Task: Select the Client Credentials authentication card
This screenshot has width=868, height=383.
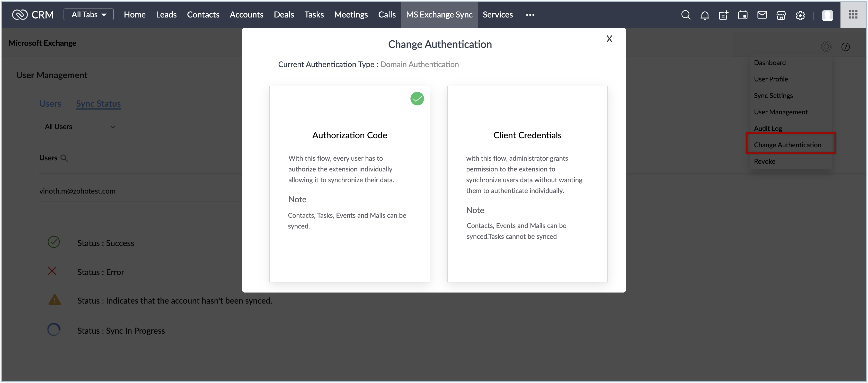Action: [x=527, y=184]
